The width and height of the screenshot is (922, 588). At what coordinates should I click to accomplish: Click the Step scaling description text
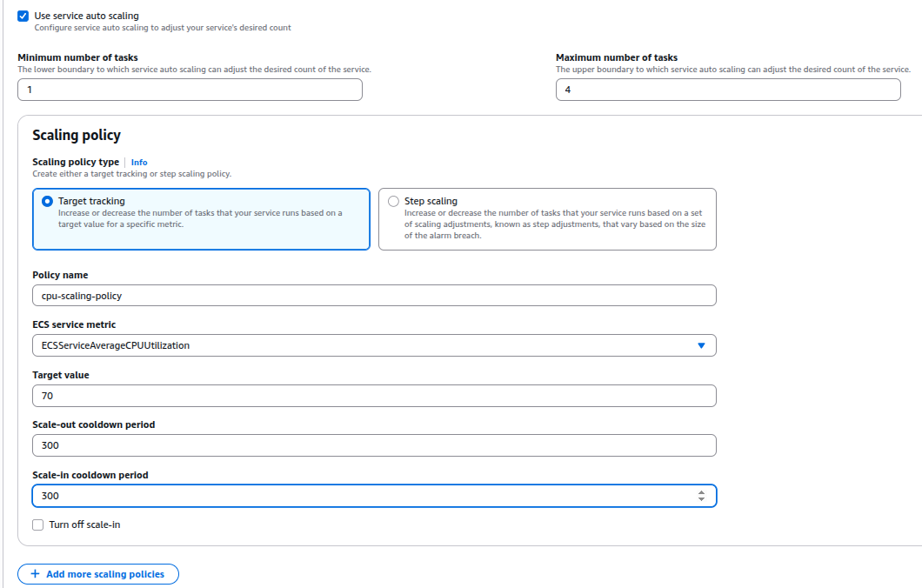554,224
